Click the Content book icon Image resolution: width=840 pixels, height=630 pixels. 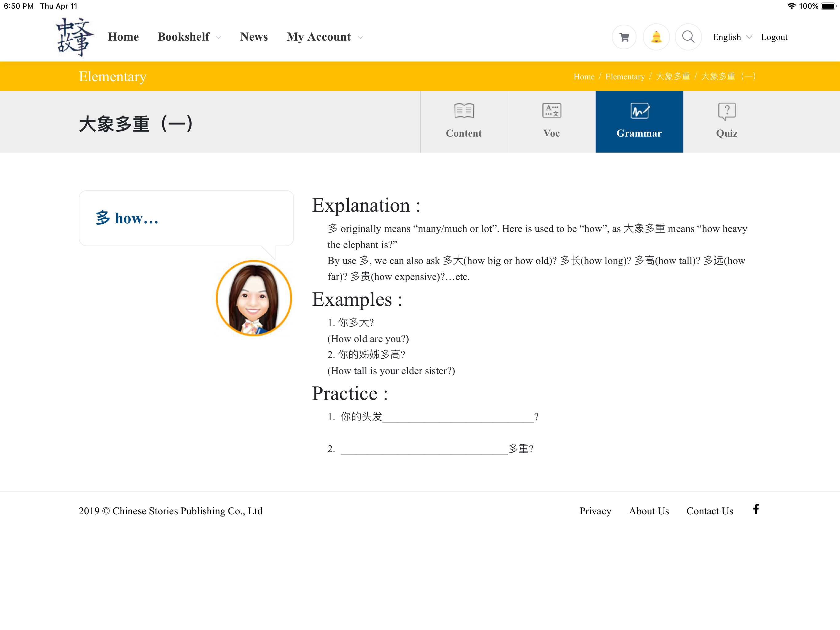pos(464,111)
